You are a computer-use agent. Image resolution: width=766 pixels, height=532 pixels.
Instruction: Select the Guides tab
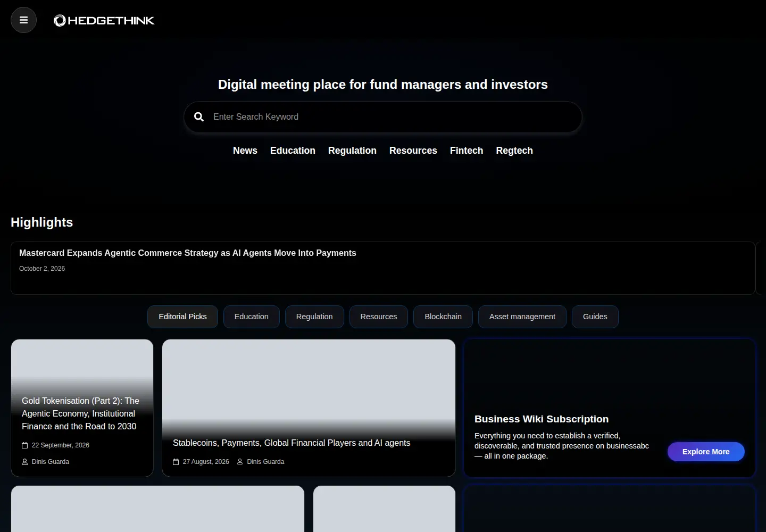pyautogui.click(x=595, y=317)
